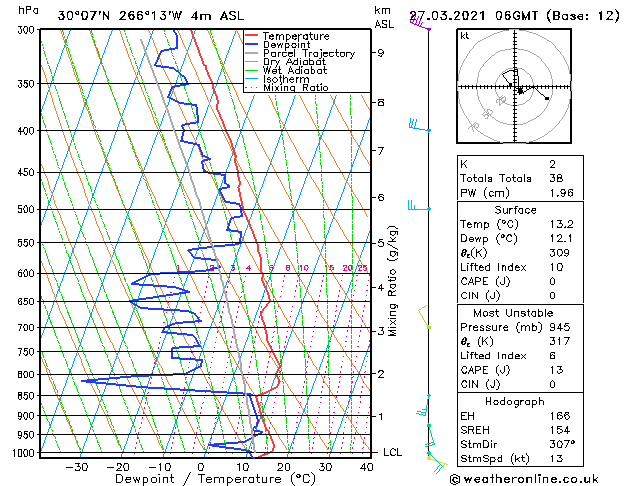Viewport: 629px width, 486px height.
Task: Click the station coordinates '30°07'N 266°13'W 4m ASL'
Action: point(151,16)
